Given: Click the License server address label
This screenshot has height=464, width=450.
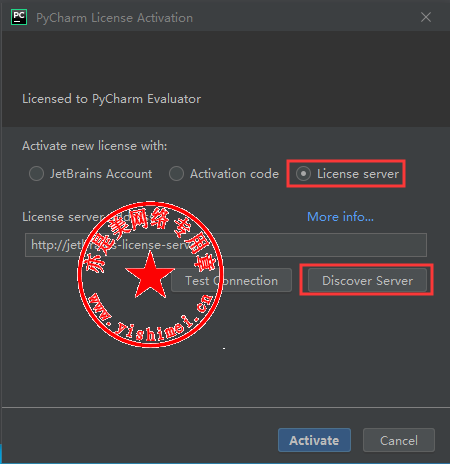Looking at the screenshot, I should 88,217.
